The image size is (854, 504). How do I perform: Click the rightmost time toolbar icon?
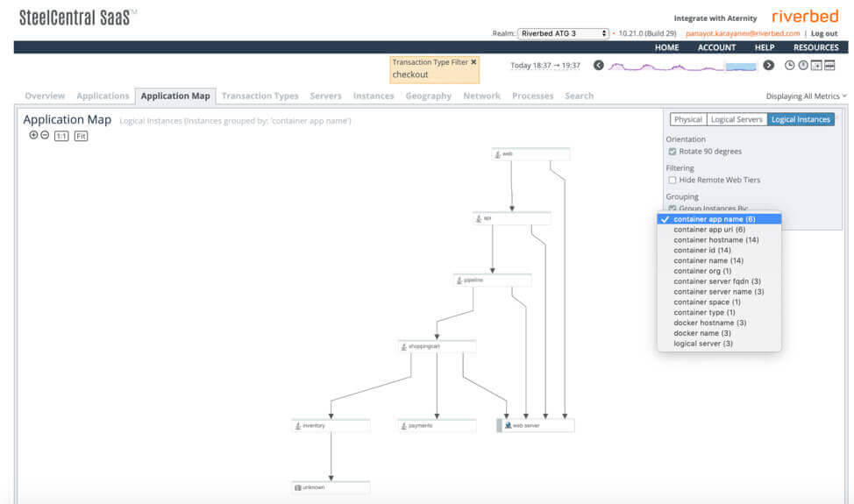click(829, 66)
